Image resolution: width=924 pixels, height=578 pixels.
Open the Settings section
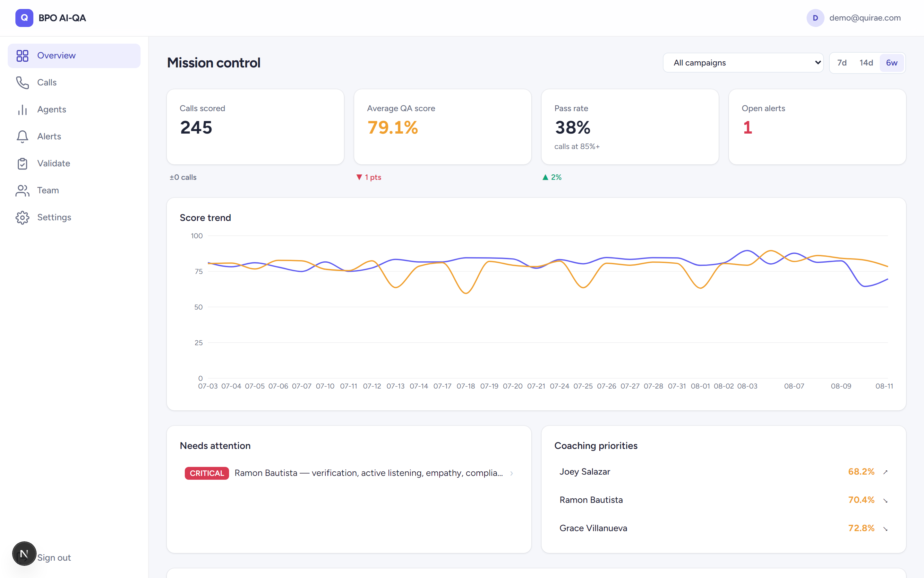74,217
